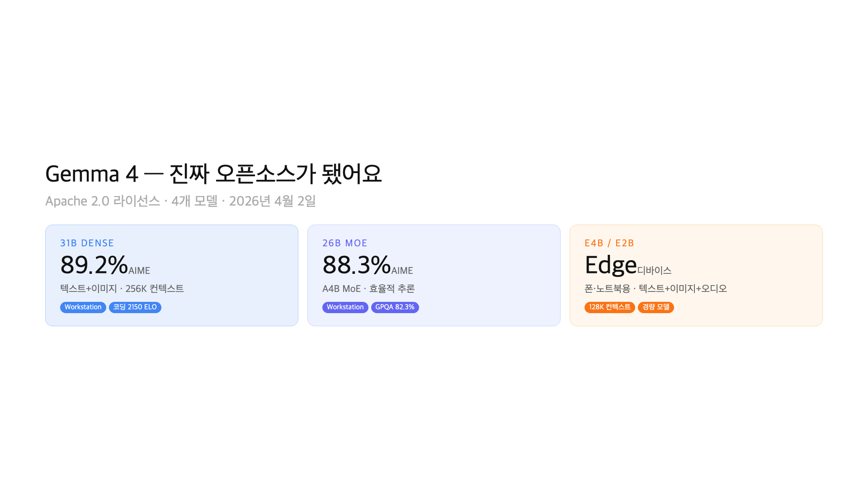Select the "E4B / E2B" card label
Screen dimensions: 868x488
coord(609,243)
